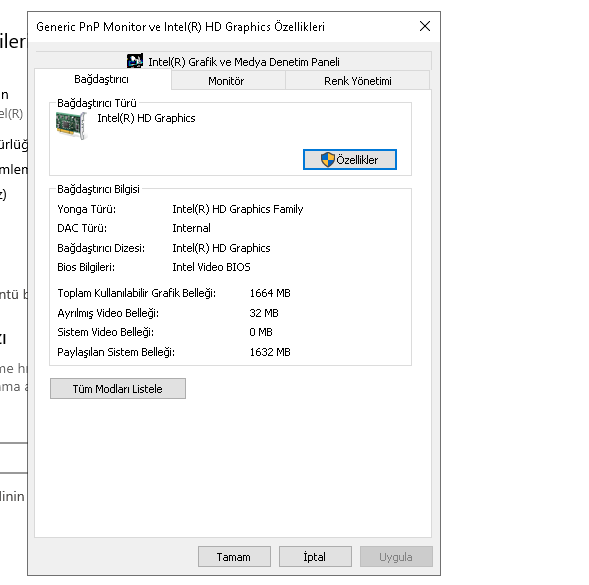The height and width of the screenshot is (585, 589).
Task: Click the Bağdaştırıcı Dizesi value text
Action: 221,248
